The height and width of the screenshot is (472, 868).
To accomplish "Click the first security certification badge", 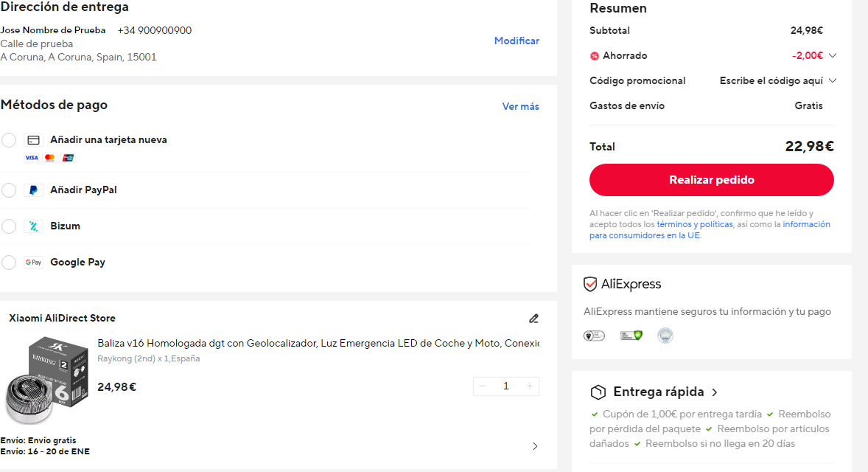I will [594, 336].
